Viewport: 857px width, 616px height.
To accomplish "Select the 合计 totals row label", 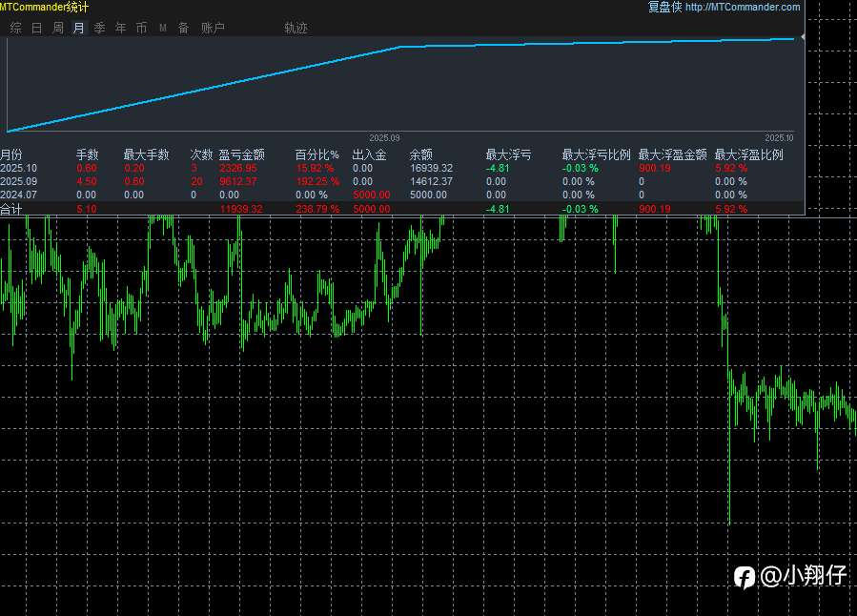I will point(10,209).
